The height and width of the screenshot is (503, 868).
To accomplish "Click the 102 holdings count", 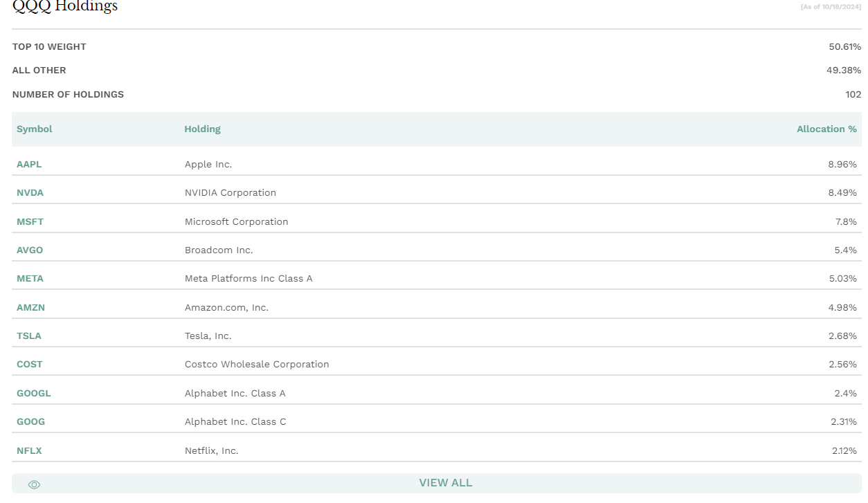I will pos(853,95).
